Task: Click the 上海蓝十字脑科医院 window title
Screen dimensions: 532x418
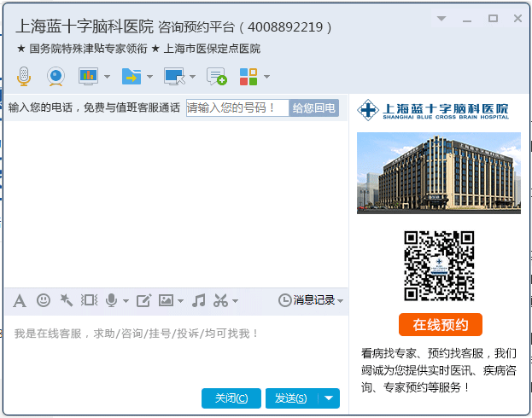Action: pos(85,26)
